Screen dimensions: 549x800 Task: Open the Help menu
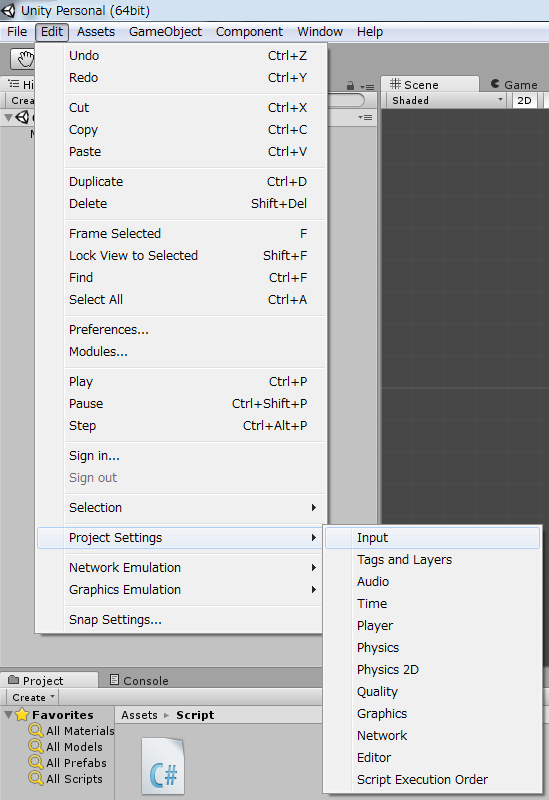(370, 32)
